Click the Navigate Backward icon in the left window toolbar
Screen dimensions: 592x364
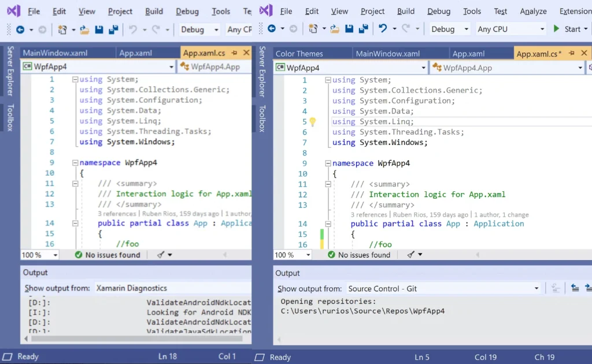point(20,29)
